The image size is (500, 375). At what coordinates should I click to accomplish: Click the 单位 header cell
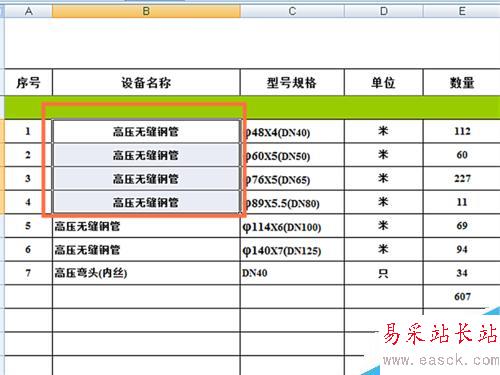[384, 82]
